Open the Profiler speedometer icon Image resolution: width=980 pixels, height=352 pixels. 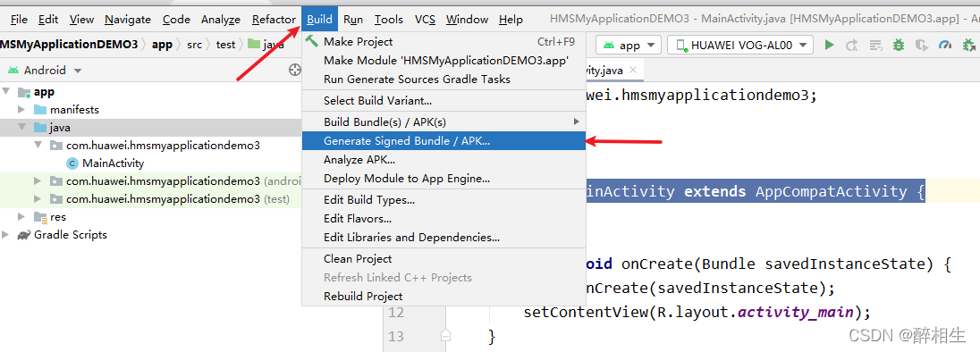pyautogui.click(x=945, y=45)
